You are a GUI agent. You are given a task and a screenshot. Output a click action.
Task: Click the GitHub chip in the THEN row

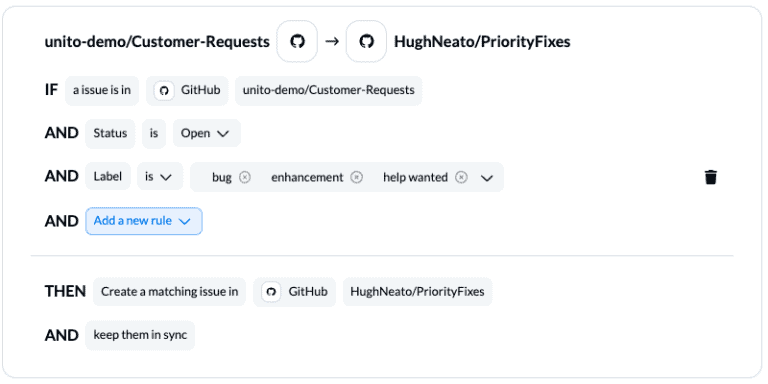click(294, 292)
